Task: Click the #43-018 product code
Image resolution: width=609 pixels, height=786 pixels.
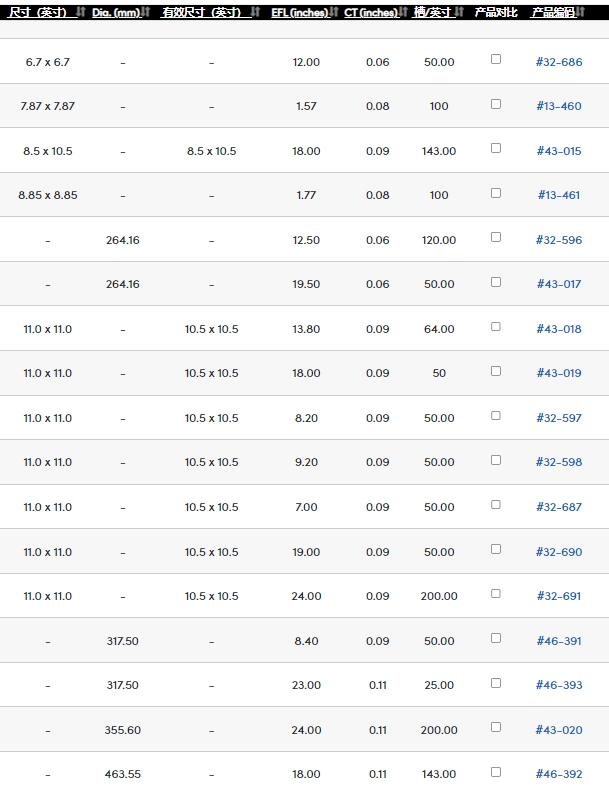Action: (x=559, y=329)
